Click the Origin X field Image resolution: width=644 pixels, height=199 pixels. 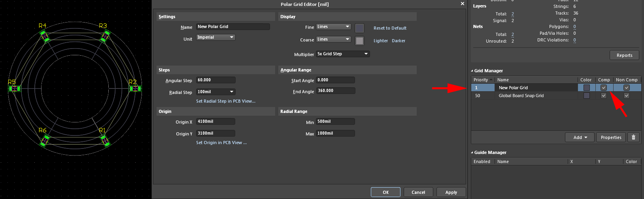(215, 122)
